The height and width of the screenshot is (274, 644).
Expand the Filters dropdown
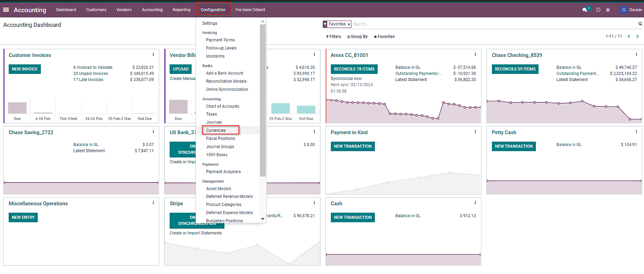333,37
